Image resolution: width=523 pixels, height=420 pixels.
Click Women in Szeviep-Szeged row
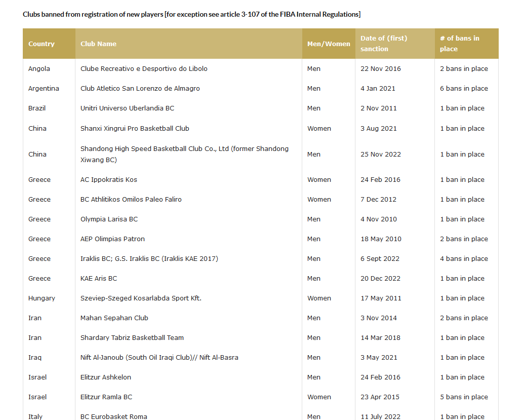319,298
